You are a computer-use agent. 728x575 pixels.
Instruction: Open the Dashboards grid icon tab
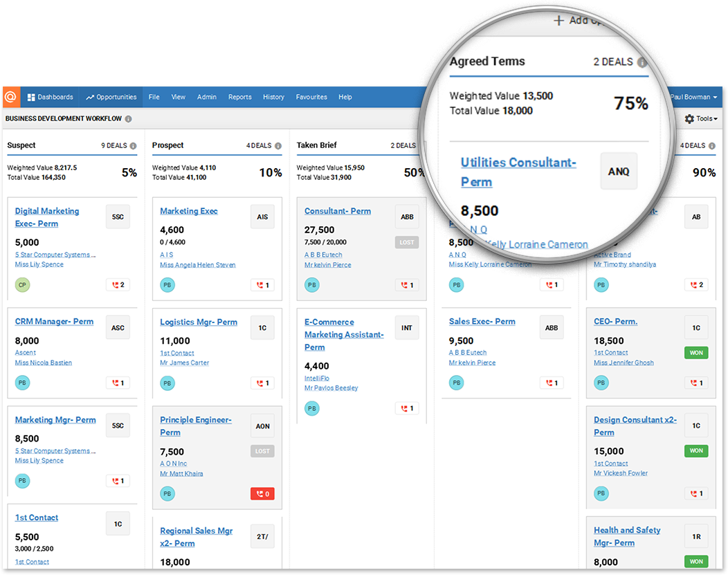click(50, 97)
